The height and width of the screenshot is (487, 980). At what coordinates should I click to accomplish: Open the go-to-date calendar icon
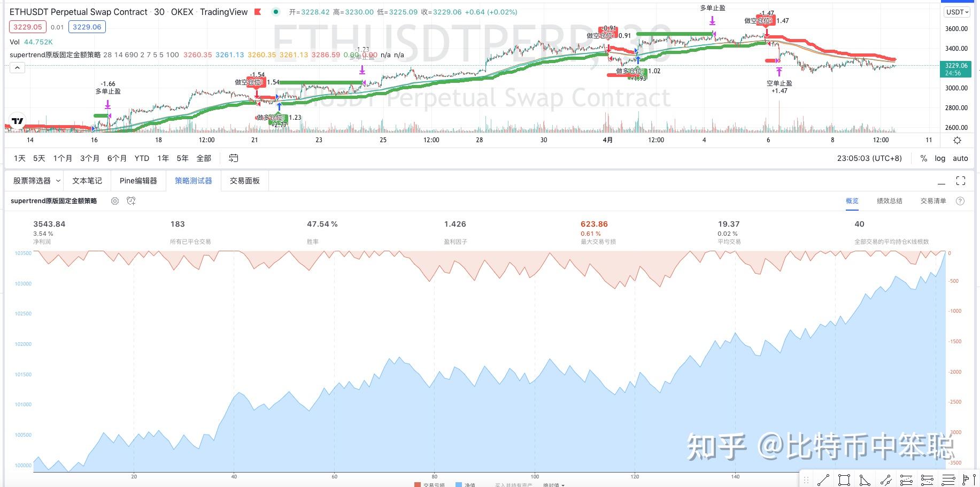pos(233,158)
